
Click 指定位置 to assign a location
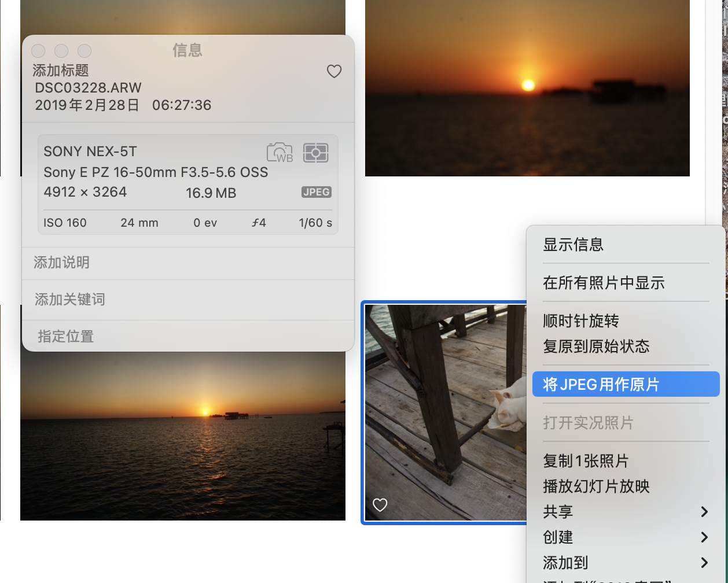[x=65, y=336]
